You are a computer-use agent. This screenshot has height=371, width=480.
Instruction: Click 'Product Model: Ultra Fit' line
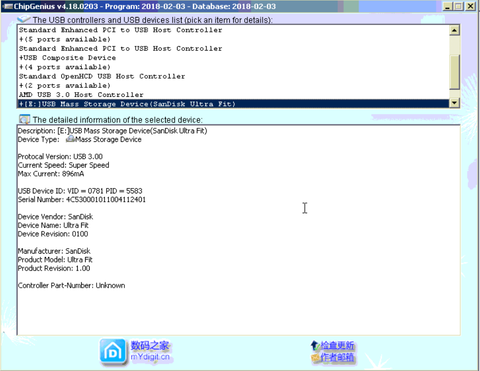point(55,260)
